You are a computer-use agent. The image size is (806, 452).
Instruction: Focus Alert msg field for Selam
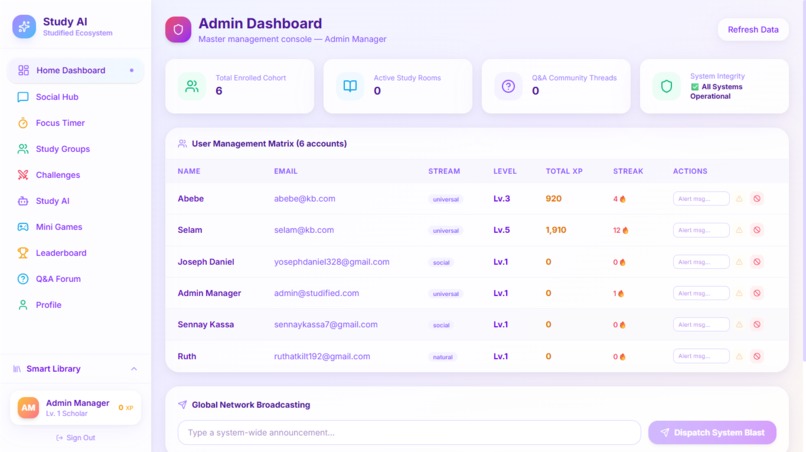(701, 230)
